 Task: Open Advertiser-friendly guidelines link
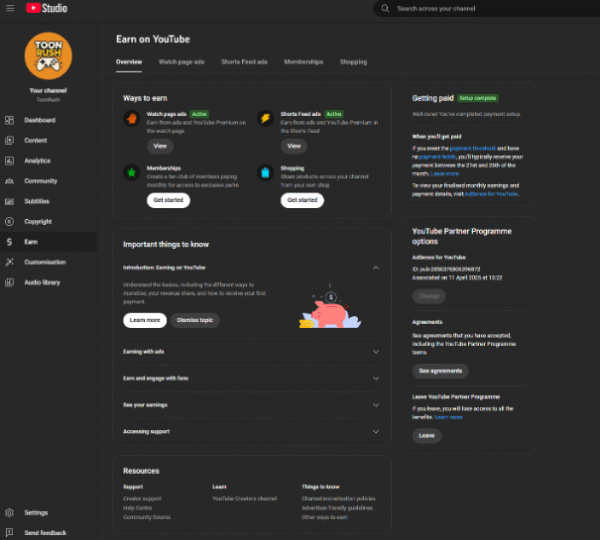337,508
